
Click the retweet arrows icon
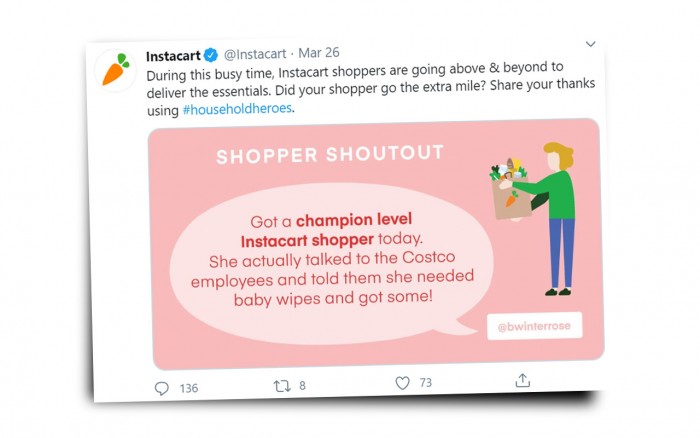(x=280, y=385)
